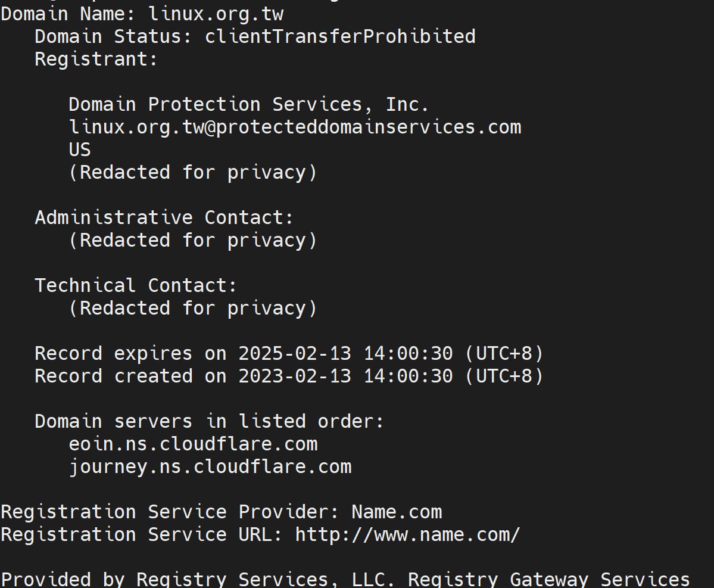Image resolution: width=714 pixels, height=588 pixels.
Task: Click the eoin.ns.cloudflare.com name server
Action: pyautogui.click(x=193, y=444)
